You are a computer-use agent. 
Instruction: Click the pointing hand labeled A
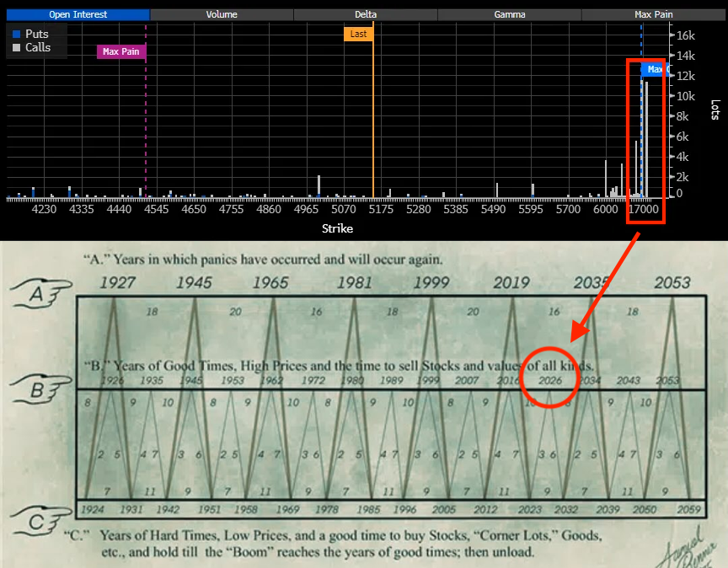[x=40, y=293]
